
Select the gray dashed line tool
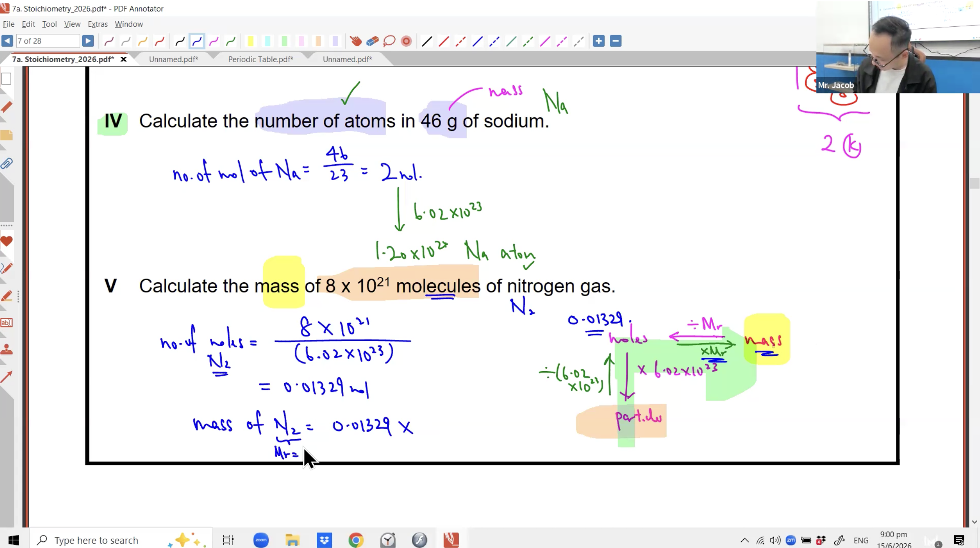click(578, 41)
